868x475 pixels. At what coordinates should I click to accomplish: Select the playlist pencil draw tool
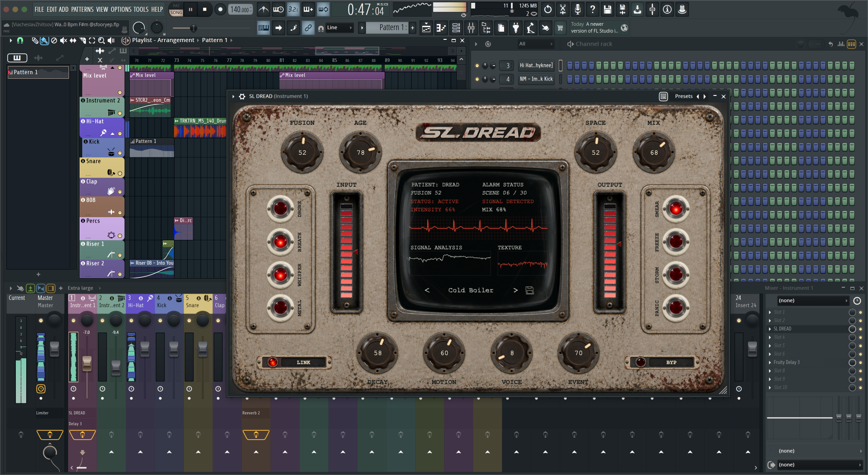click(35, 40)
